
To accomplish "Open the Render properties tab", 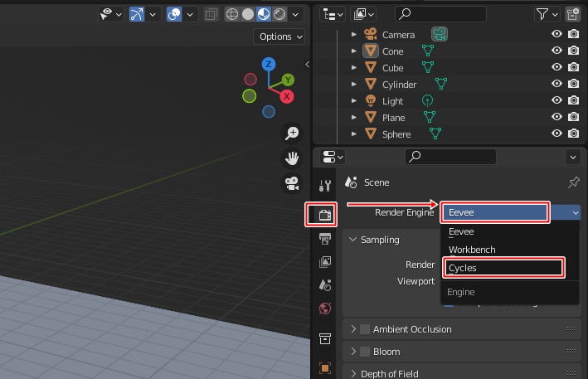I will 325,215.
